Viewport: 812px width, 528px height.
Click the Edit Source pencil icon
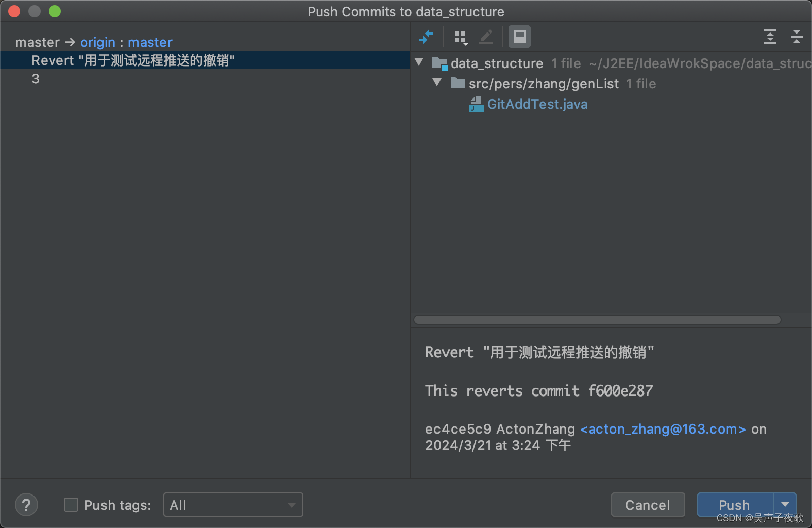click(486, 37)
